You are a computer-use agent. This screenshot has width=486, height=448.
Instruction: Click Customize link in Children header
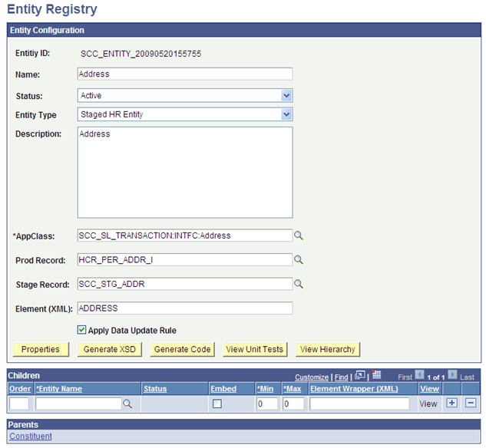coord(312,377)
